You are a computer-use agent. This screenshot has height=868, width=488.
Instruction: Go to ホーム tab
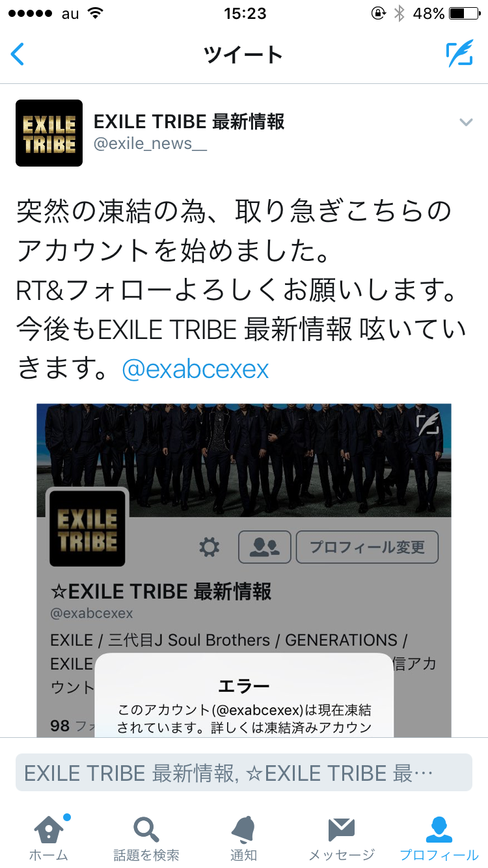[49, 837]
